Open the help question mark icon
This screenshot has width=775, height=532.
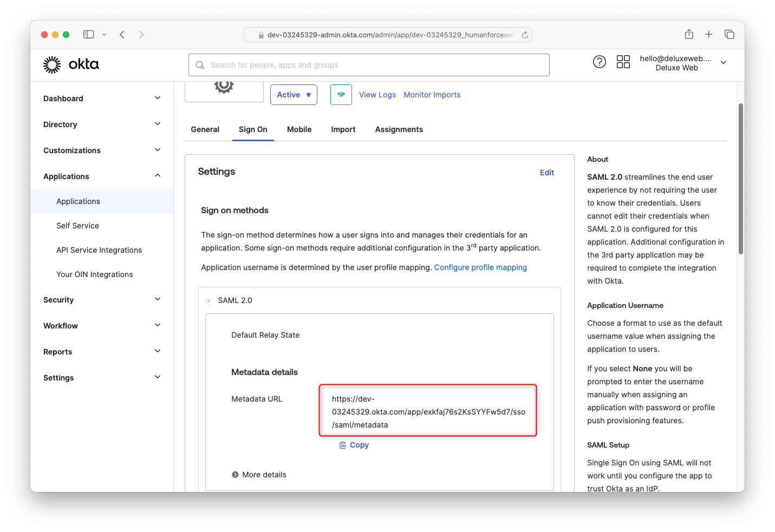pyautogui.click(x=600, y=62)
